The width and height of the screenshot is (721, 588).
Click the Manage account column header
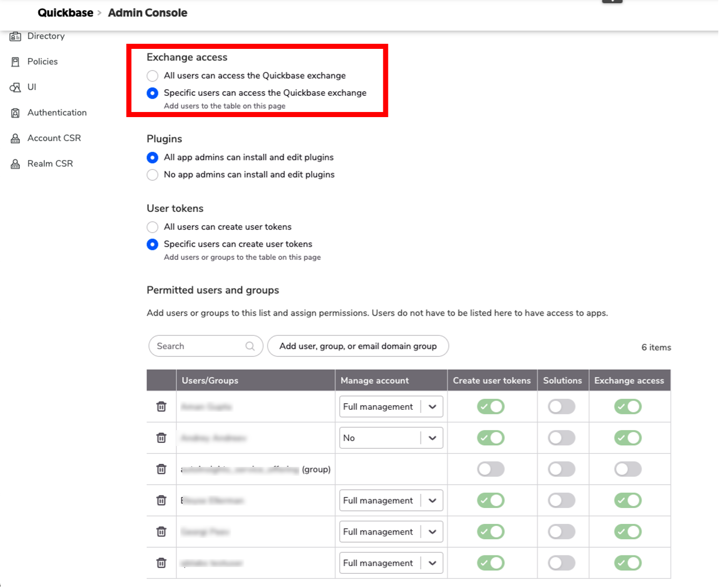375,381
